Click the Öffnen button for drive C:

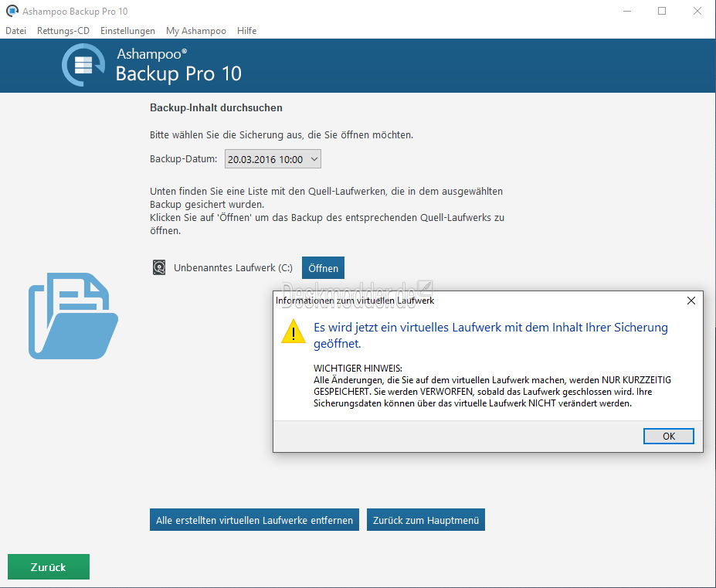(323, 268)
